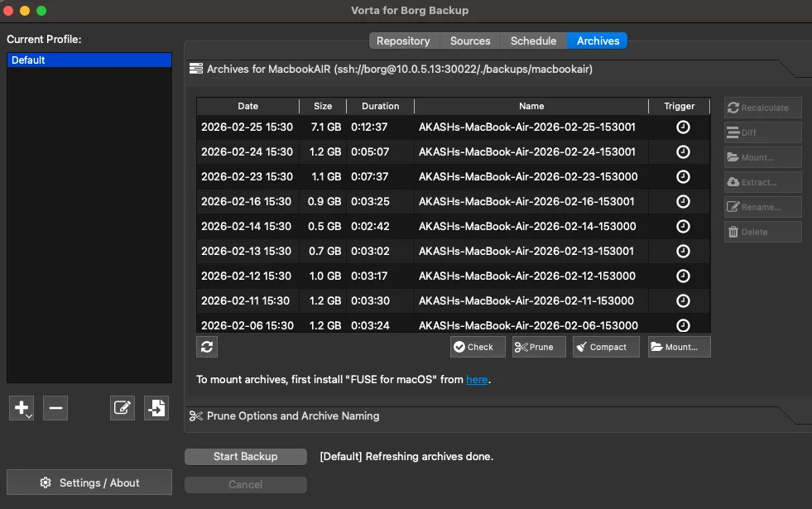This screenshot has width=812, height=509.
Task: Sort archives by the Date column header
Action: [247, 106]
